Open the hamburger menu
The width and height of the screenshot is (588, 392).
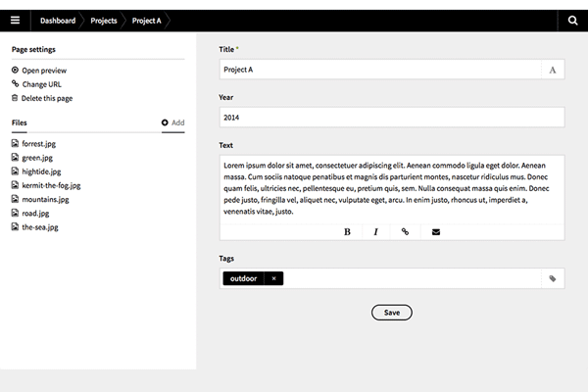click(15, 20)
